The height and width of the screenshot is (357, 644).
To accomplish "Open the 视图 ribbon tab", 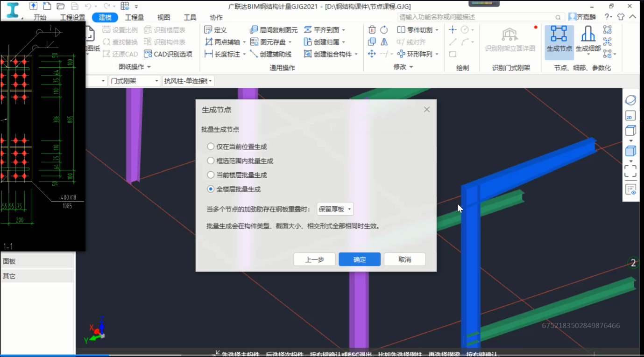I will pyautogui.click(x=163, y=17).
